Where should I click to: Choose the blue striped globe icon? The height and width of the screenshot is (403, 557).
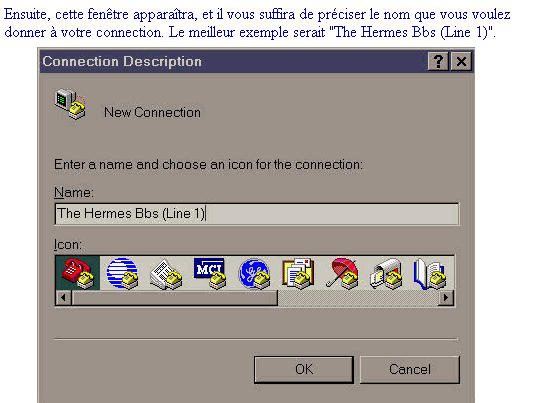[x=123, y=273]
